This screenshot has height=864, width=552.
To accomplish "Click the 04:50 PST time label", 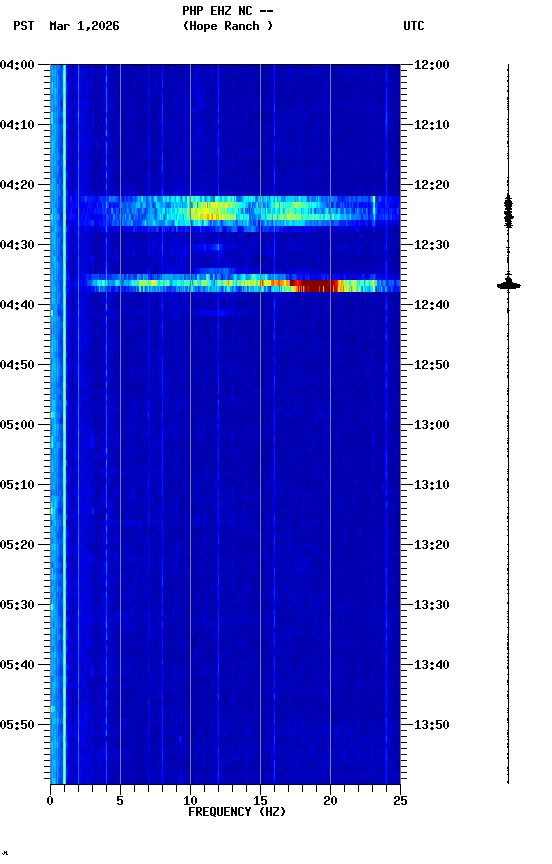I will 17,365.
